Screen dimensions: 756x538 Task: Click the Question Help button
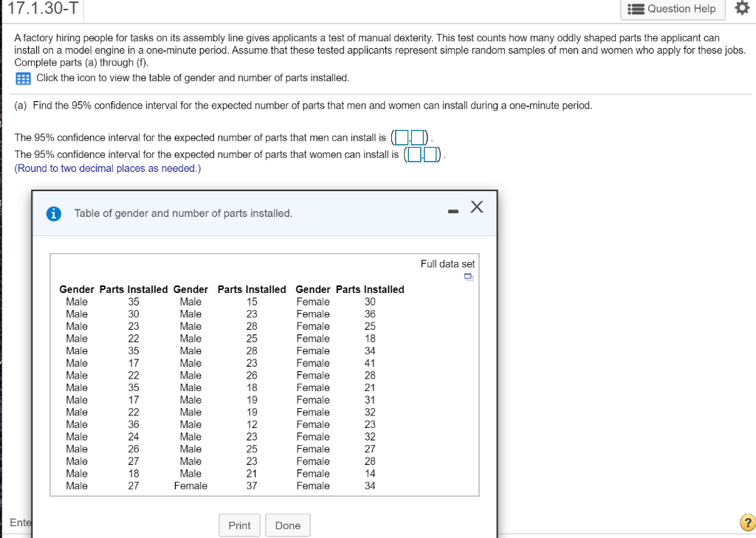tap(673, 9)
